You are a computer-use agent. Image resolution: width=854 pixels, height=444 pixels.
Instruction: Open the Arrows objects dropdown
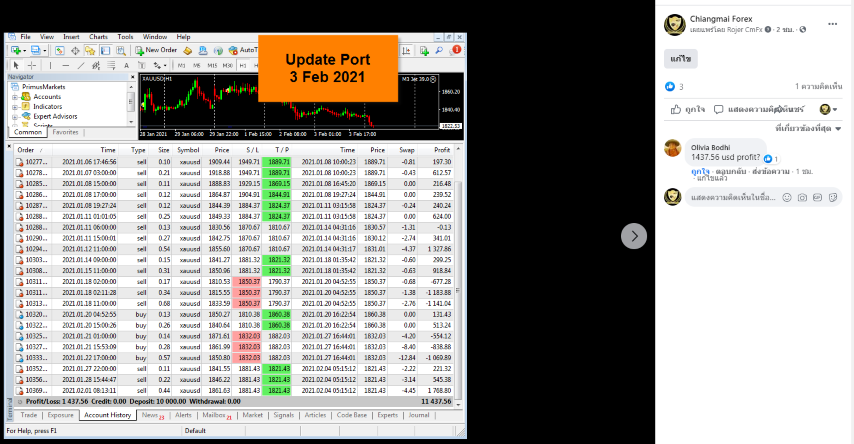pyautogui.click(x=159, y=65)
